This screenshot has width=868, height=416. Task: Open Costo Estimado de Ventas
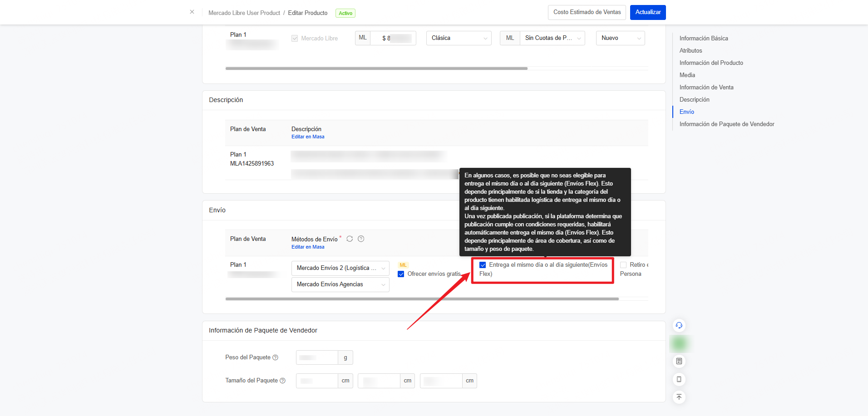(x=587, y=12)
